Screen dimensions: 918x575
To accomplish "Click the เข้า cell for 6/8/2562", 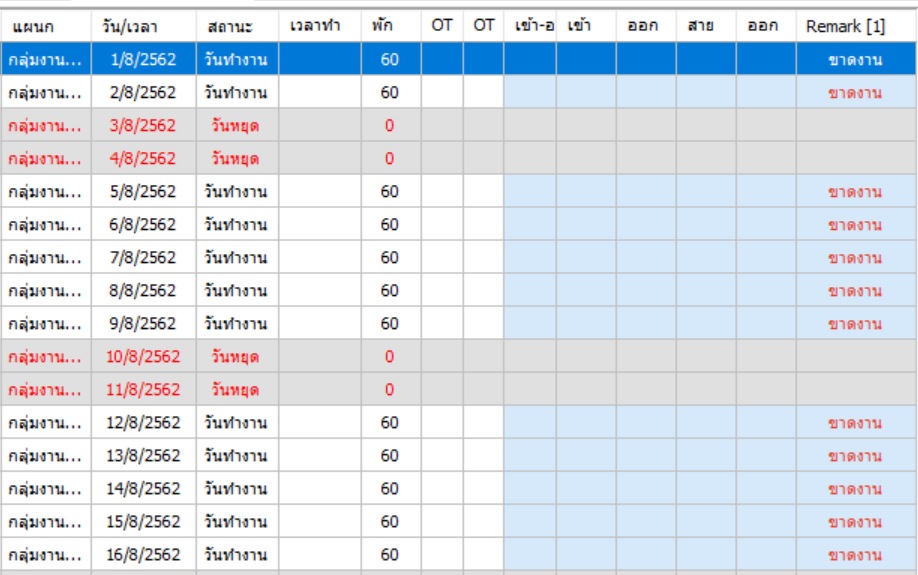I will point(586,225).
